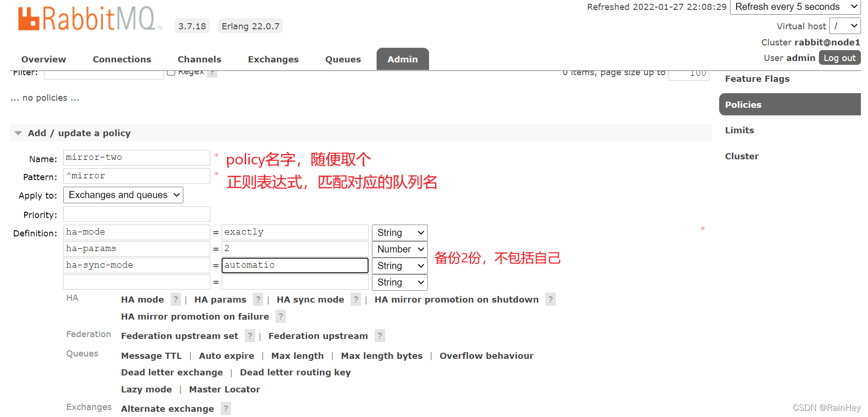Click HA mirror promotion on shutdown link

(456, 299)
